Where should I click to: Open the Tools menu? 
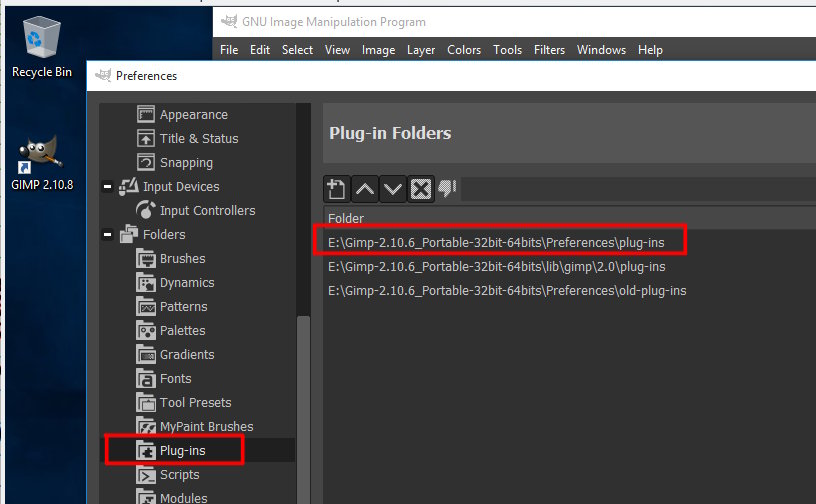507,49
